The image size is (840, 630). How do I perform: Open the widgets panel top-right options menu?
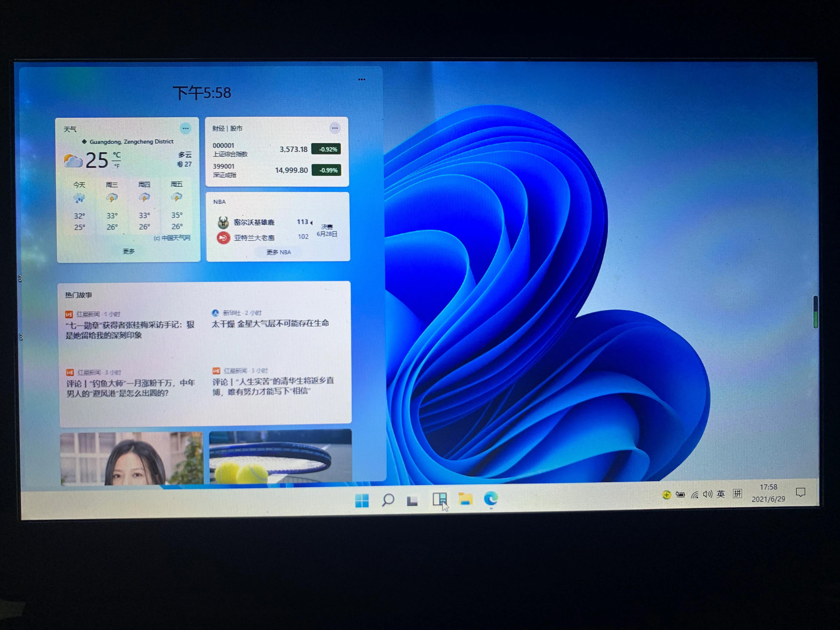[x=361, y=79]
